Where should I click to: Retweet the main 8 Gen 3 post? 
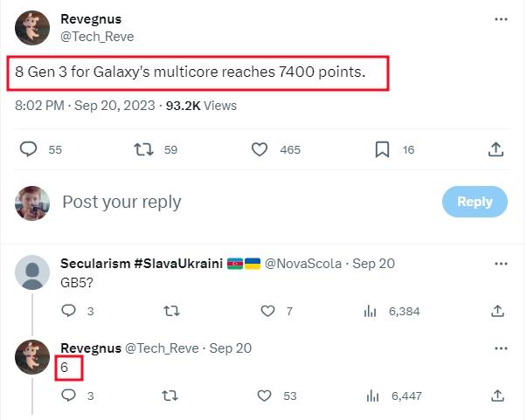coord(143,149)
